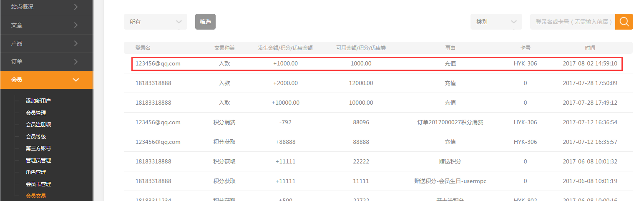Open 会员卡管理 in the sidebar
644x201 pixels.
click(38, 184)
